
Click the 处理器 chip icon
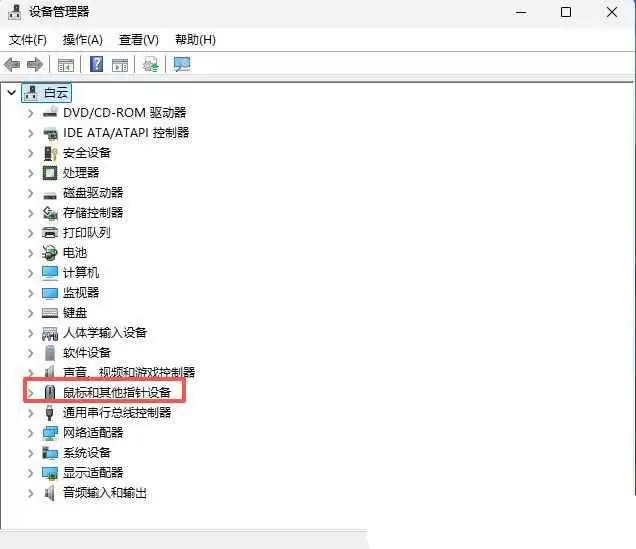[x=50, y=173]
